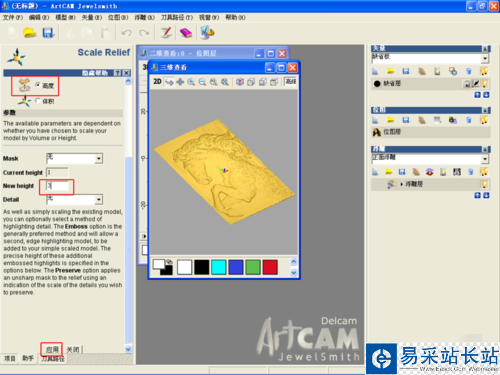Open the purple help book icon
The width and height of the screenshot is (500, 375).
tap(186, 33)
